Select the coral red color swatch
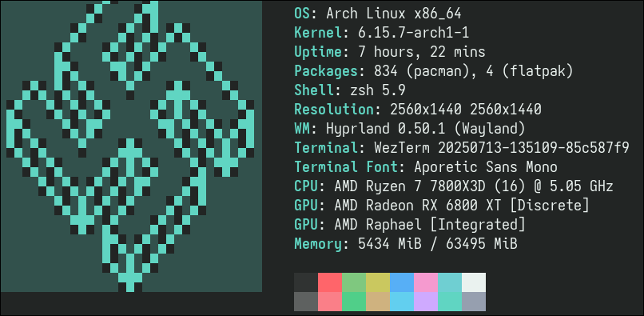This screenshot has height=316, width=644. pyautogui.click(x=330, y=282)
